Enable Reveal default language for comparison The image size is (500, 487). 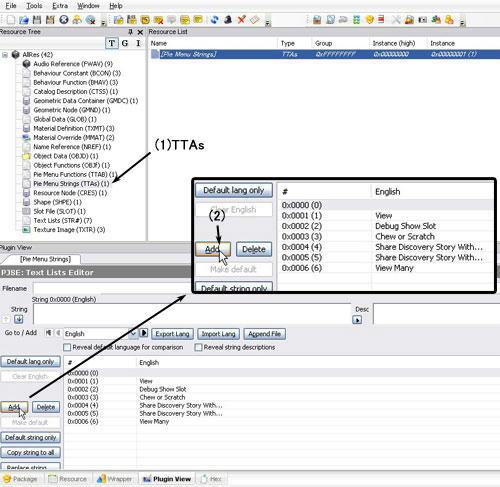67,347
